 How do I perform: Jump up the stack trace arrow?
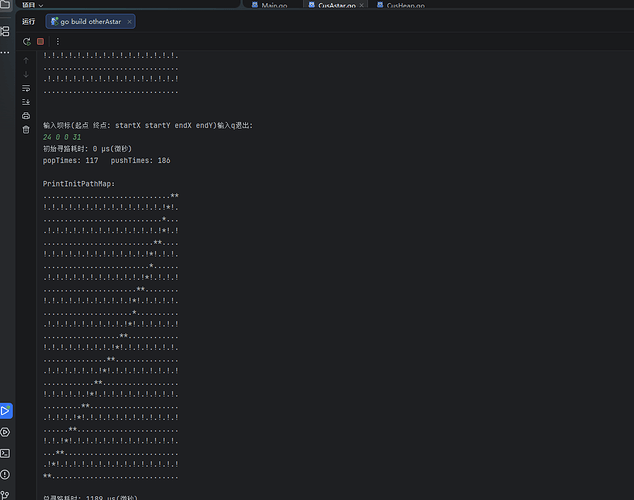point(26,61)
